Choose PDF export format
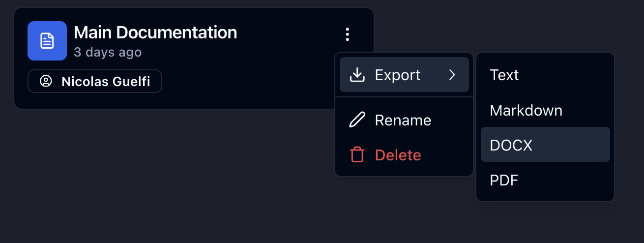This screenshot has width=644, height=243. 504,181
